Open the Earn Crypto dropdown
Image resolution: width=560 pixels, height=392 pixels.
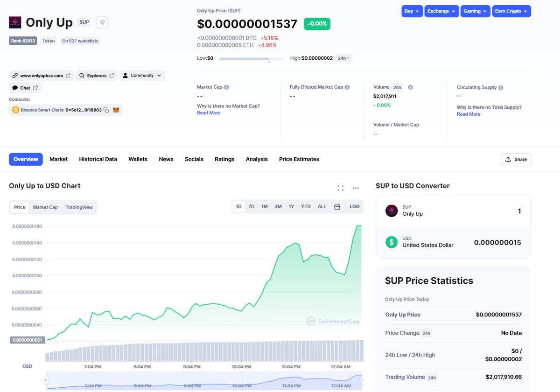coord(511,11)
